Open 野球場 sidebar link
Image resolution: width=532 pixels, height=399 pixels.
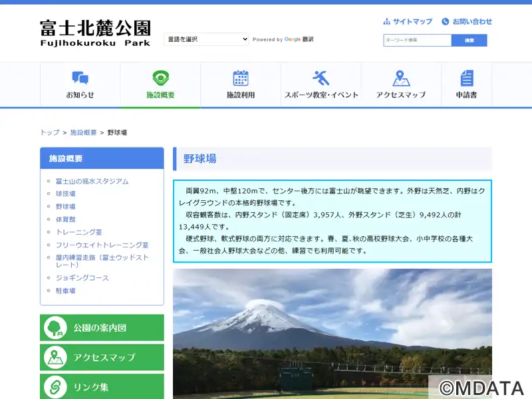(x=65, y=206)
